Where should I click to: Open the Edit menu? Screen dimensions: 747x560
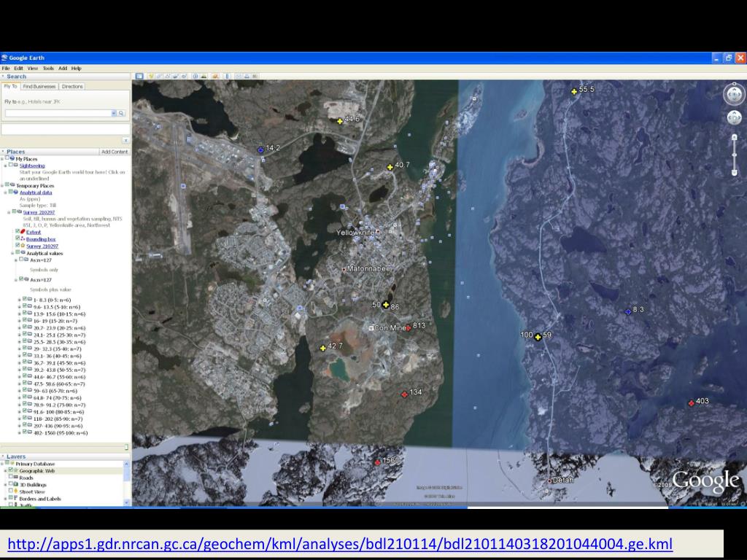tap(18, 68)
